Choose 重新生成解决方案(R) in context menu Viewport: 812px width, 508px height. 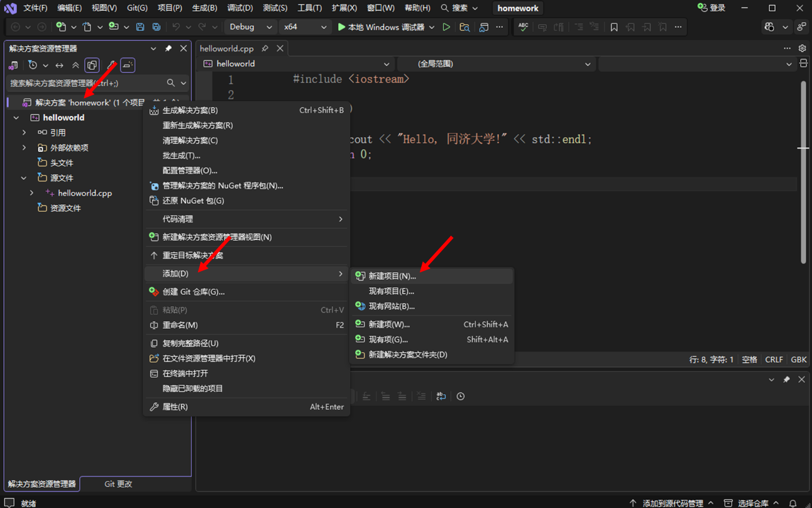click(197, 125)
